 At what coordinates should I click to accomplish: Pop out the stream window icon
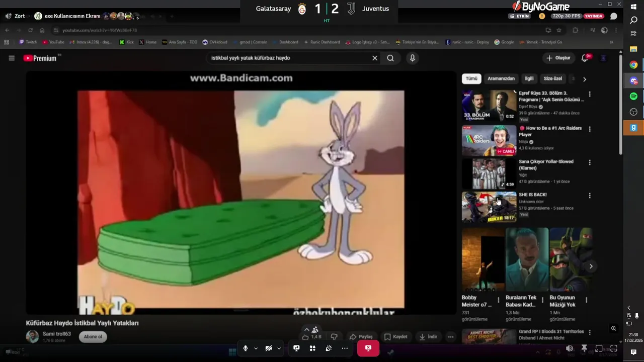point(599,348)
